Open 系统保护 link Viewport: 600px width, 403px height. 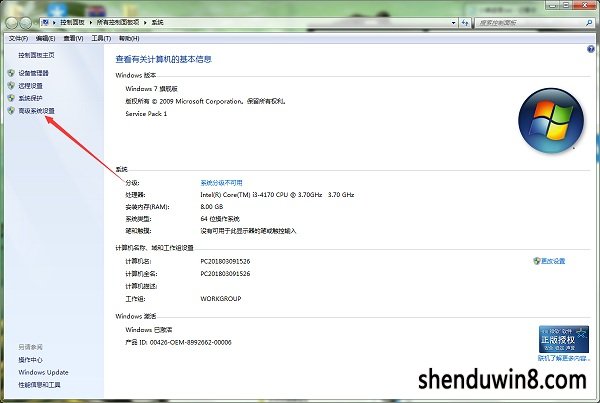30,98
